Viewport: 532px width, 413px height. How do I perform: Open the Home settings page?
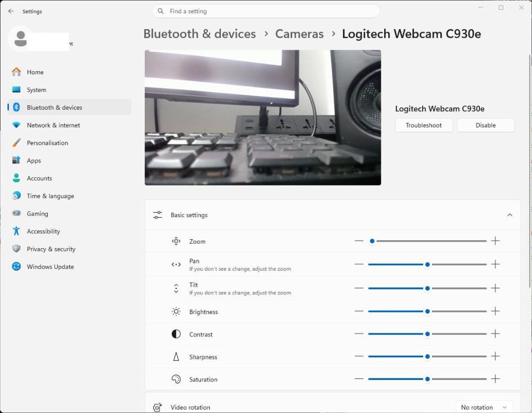tap(69, 72)
